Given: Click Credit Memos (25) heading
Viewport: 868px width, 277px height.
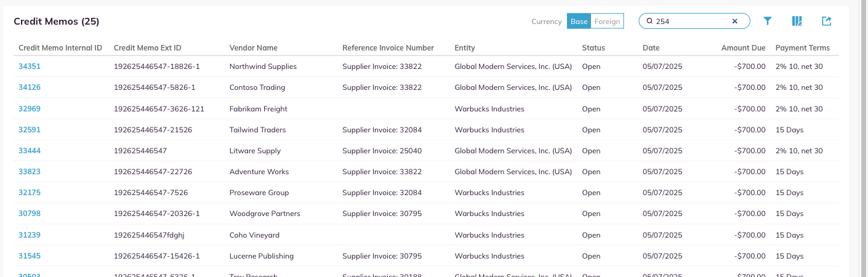Looking at the screenshot, I should [57, 22].
